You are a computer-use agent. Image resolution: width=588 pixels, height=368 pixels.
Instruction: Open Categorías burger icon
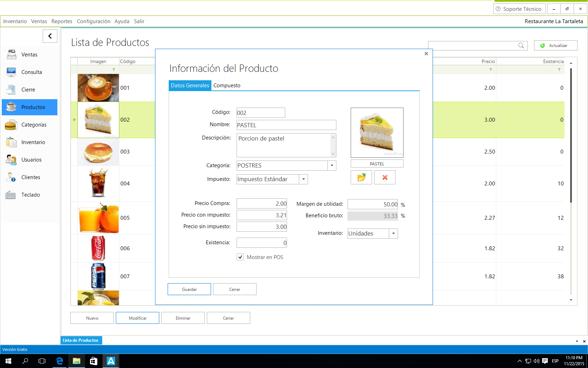[11, 125]
